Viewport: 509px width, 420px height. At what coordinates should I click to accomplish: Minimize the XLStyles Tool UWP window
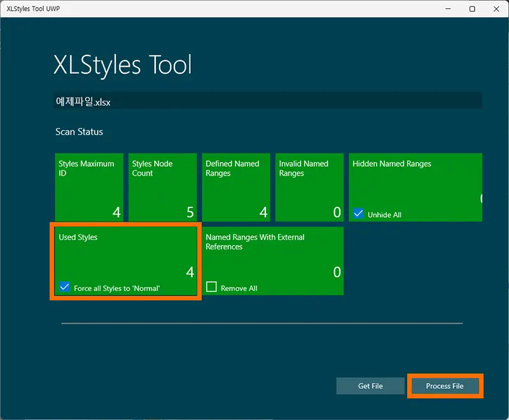coord(448,9)
